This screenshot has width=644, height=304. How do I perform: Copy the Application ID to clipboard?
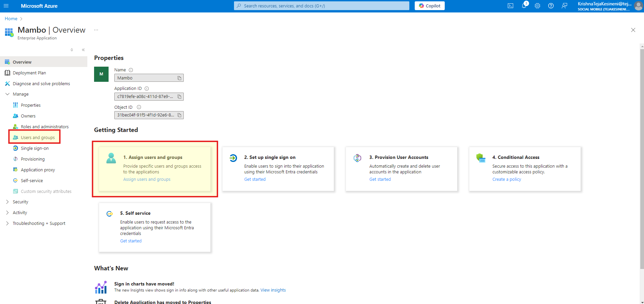(179, 97)
